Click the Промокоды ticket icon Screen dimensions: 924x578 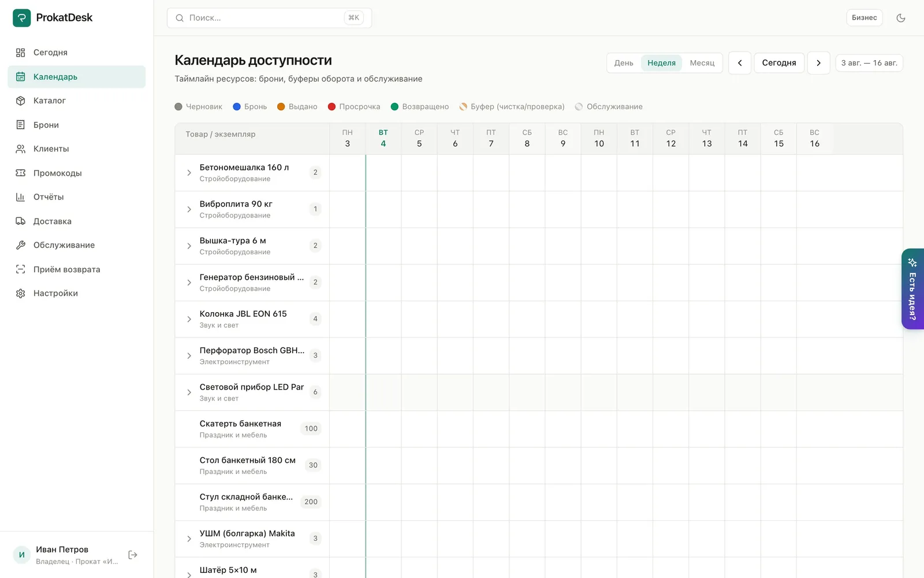point(21,173)
